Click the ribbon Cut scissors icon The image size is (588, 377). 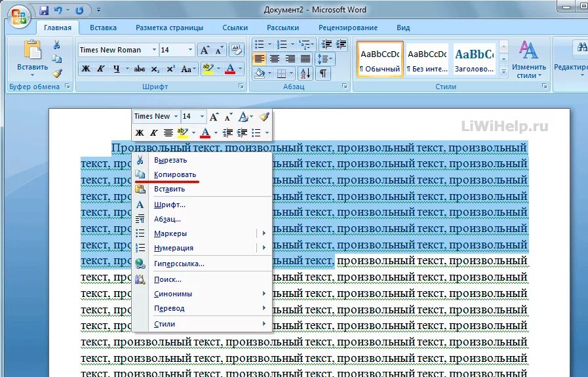click(56, 45)
